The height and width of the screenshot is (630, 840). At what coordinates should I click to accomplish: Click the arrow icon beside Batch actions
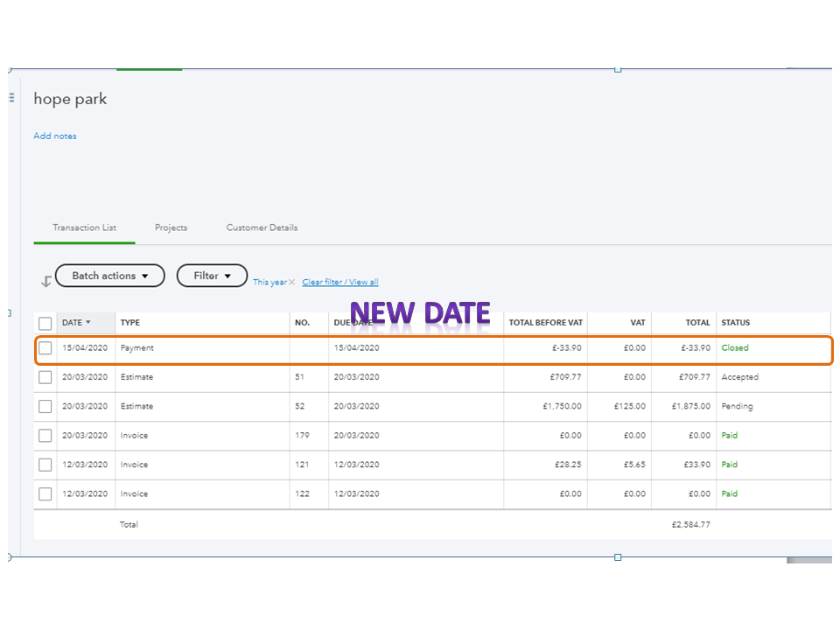point(46,282)
